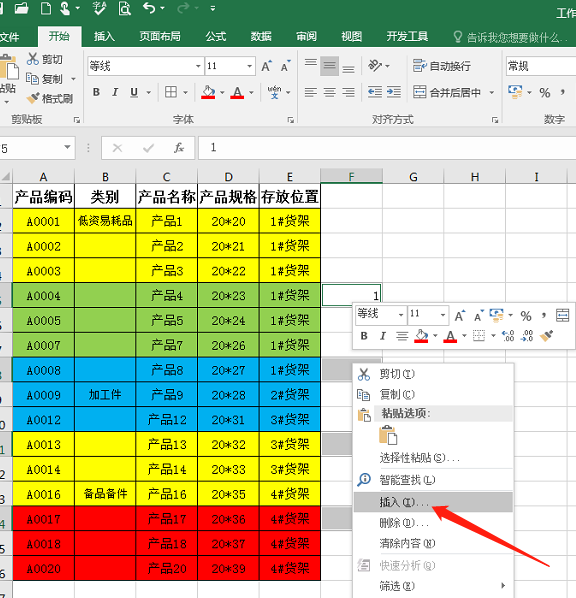Image resolution: width=576 pixels, height=598 pixels.
Task: Choose 清除内容 in context menu
Action: tap(433, 543)
